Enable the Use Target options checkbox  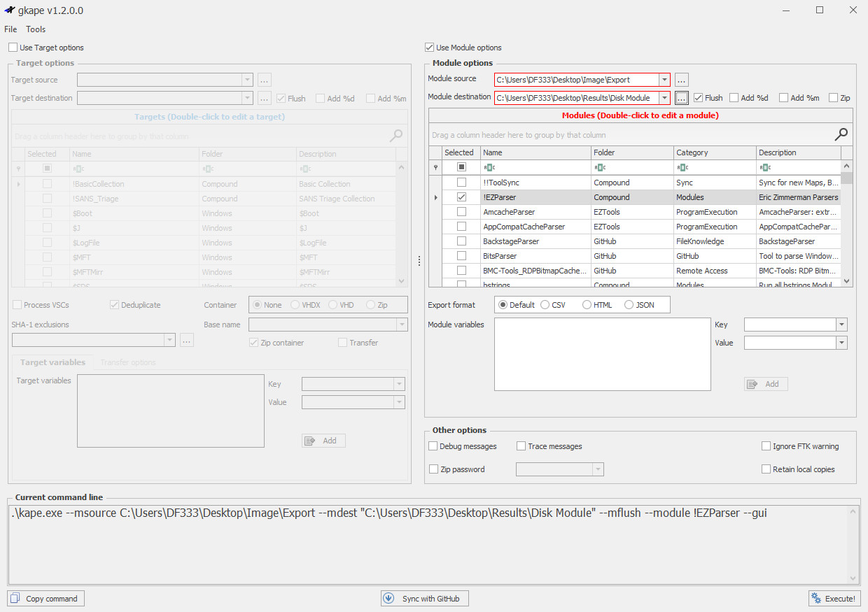click(x=13, y=48)
